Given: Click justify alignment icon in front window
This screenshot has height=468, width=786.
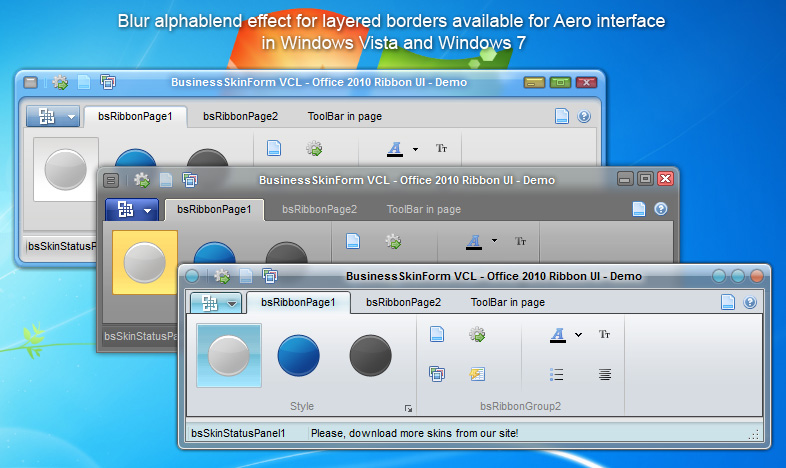Looking at the screenshot, I should pos(605,374).
